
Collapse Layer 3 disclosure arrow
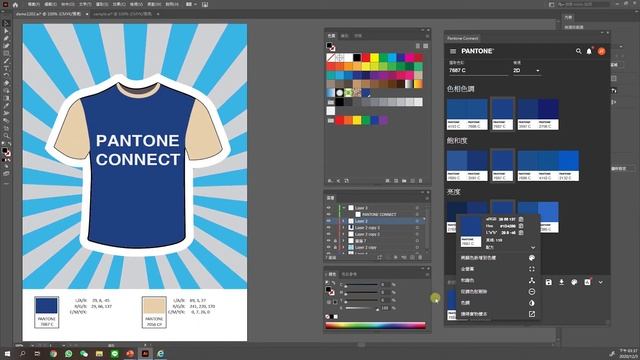coord(344,208)
